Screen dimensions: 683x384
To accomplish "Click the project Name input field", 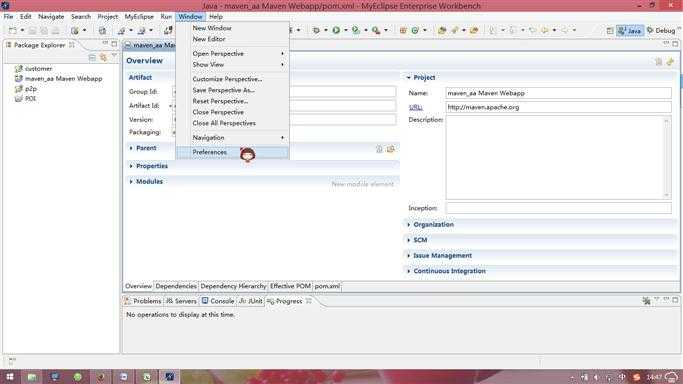I will click(558, 93).
